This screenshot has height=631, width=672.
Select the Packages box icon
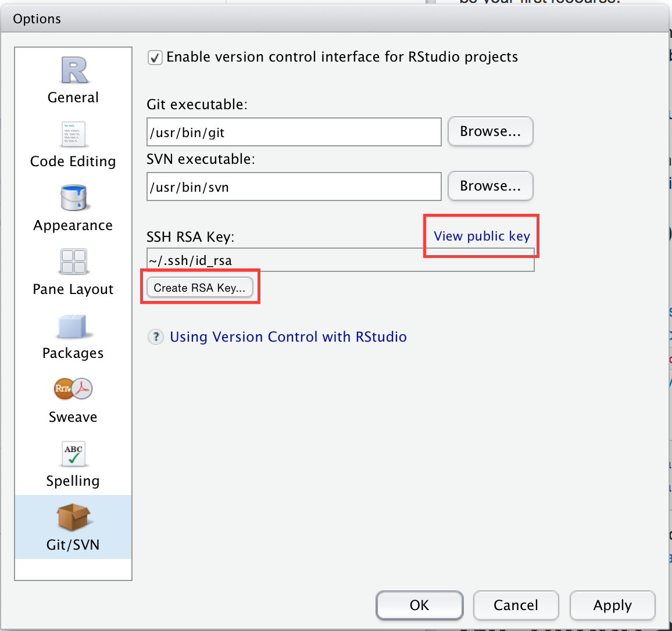(73, 327)
